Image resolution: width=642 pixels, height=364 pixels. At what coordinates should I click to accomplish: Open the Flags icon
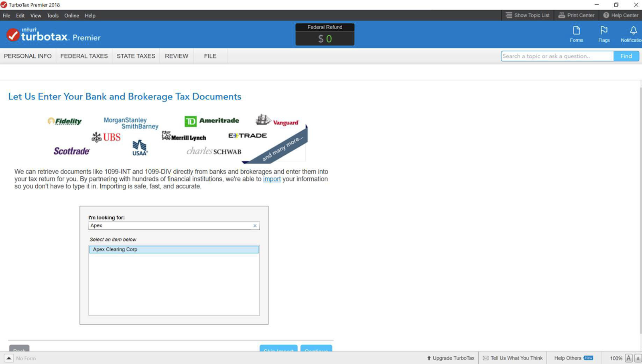point(604,34)
